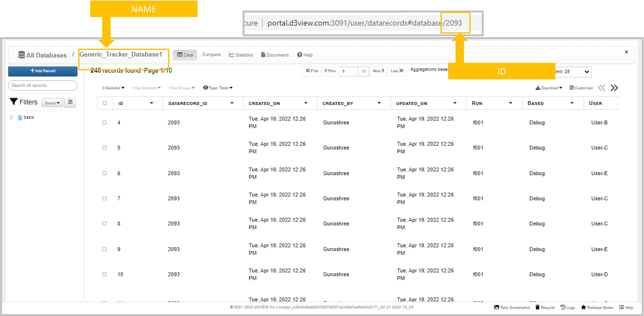Open CREATED_ON column dropdown arrow

pos(306,103)
